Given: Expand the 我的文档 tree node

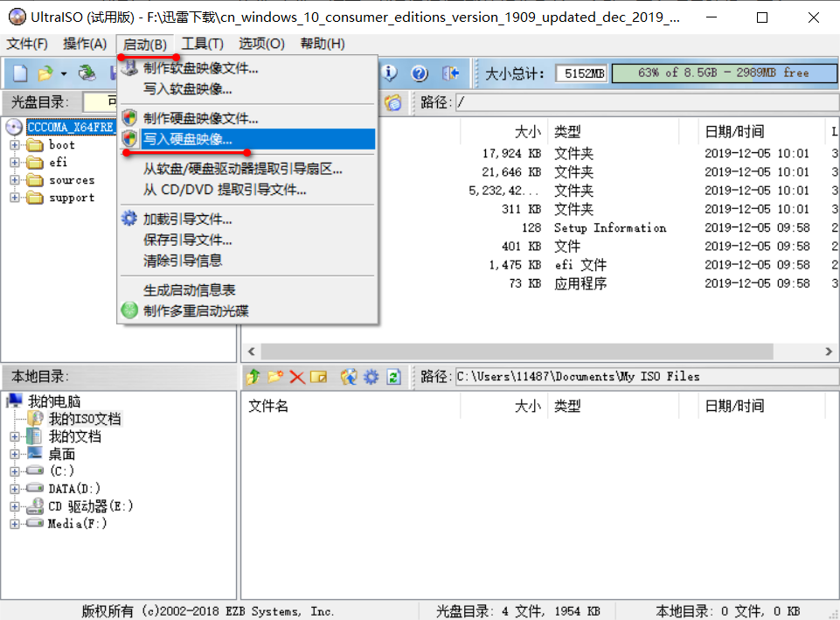Looking at the screenshot, I should pyautogui.click(x=15, y=436).
